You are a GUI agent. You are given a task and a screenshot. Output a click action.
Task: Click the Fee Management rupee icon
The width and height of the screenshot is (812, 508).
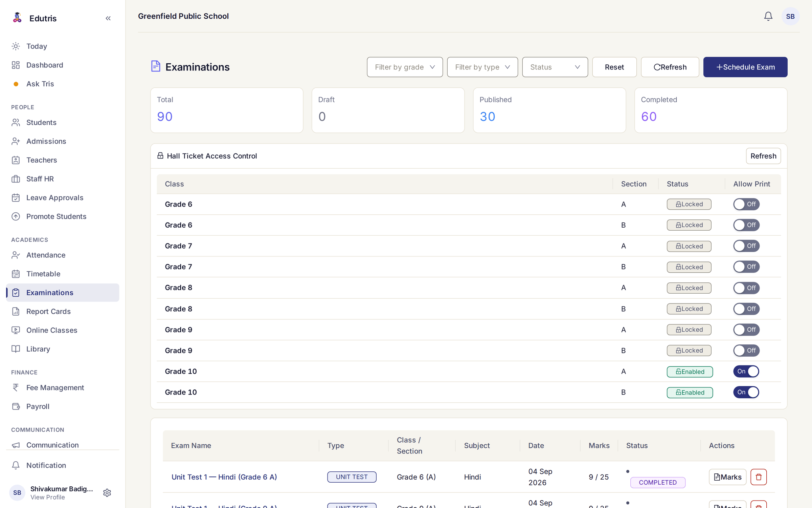16,387
